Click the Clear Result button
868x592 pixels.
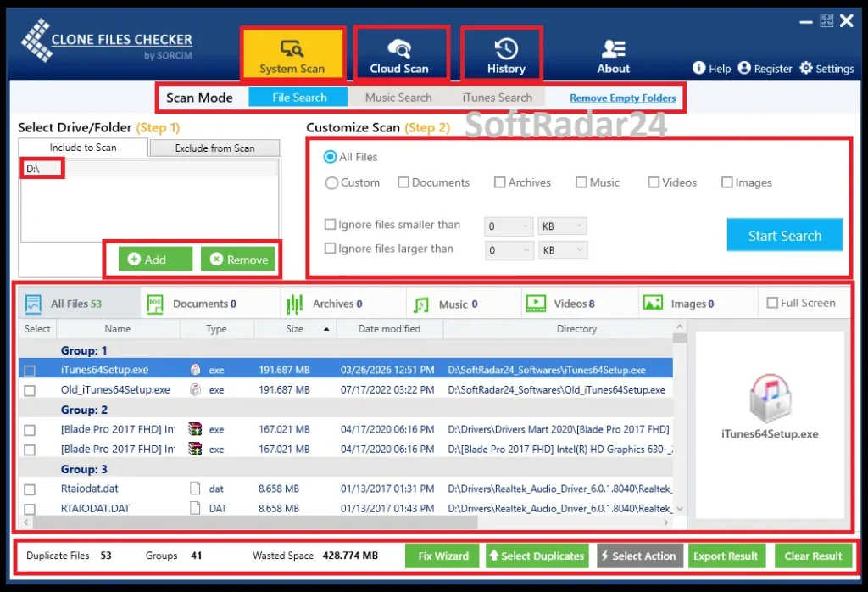point(813,556)
